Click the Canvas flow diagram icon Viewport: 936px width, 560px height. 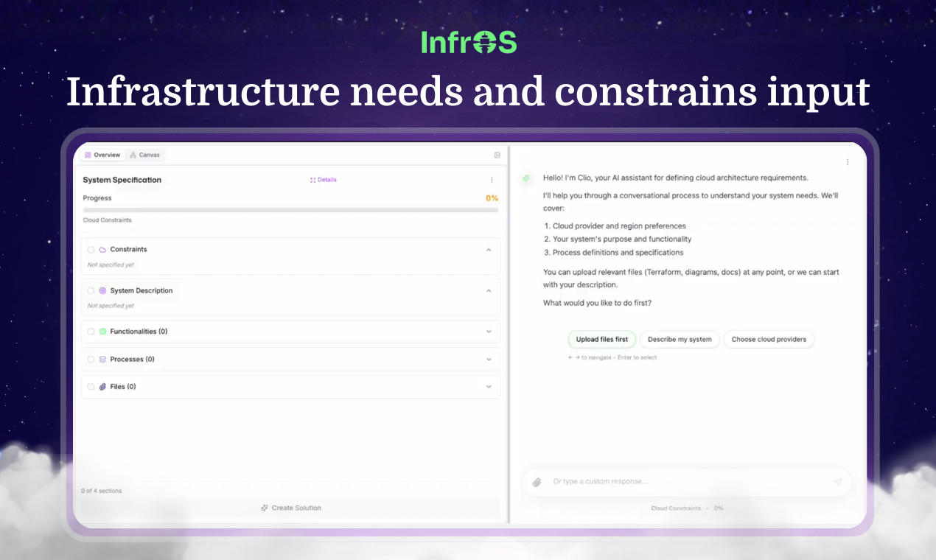(x=133, y=155)
